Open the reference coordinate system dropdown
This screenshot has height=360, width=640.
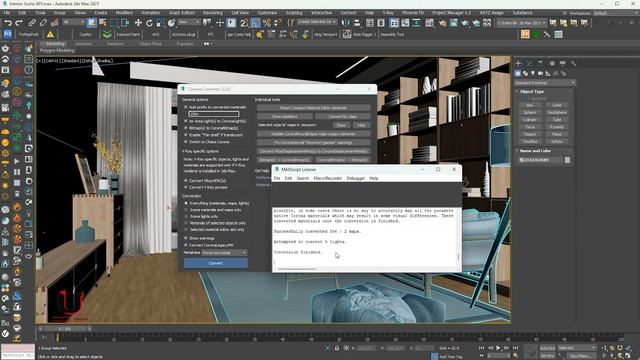189,22
